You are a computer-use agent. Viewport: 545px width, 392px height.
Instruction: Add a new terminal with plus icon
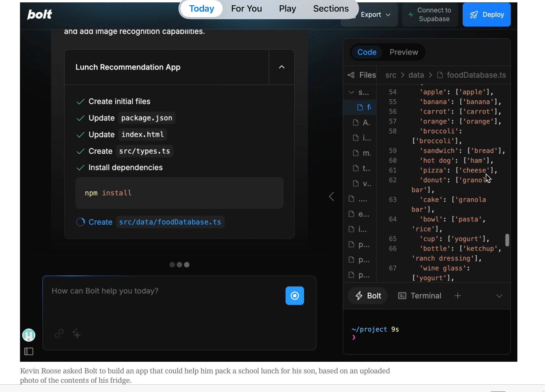point(458,296)
